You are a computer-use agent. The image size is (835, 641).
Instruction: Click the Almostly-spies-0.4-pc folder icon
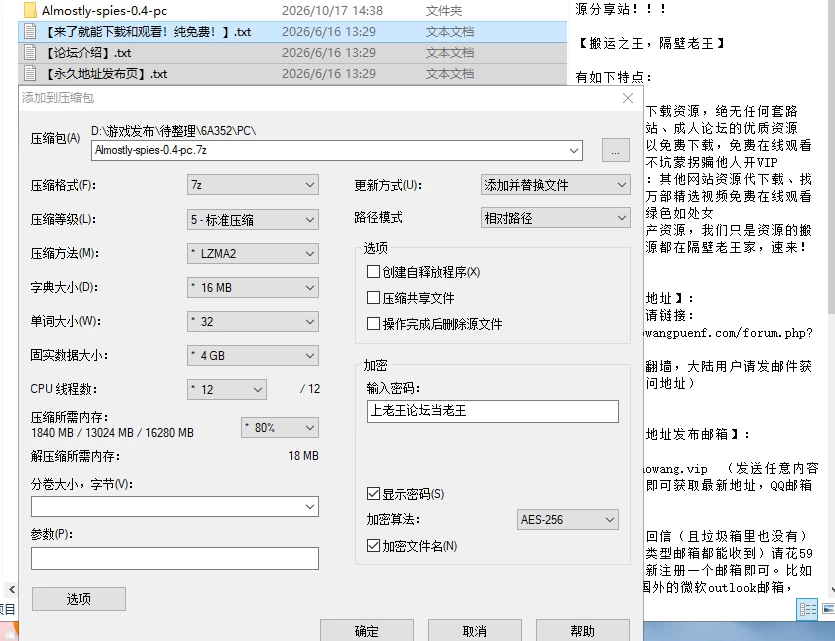(30, 10)
